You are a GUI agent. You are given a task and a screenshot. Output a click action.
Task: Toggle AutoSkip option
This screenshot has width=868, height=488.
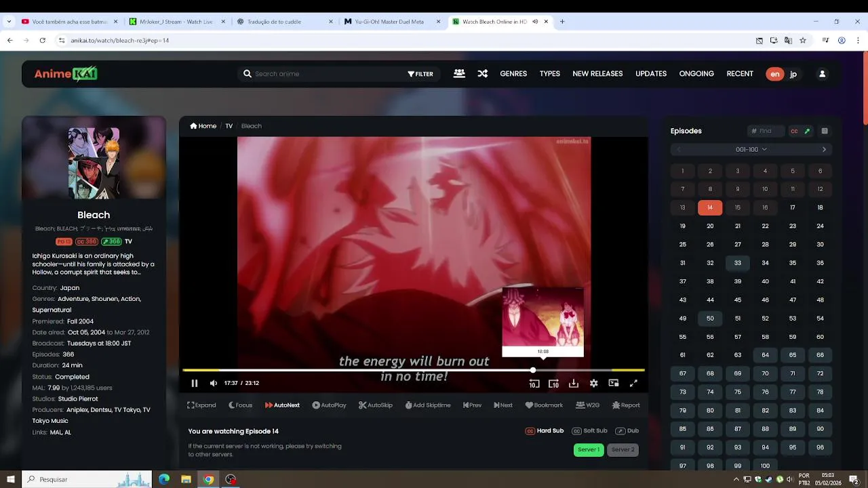click(376, 405)
